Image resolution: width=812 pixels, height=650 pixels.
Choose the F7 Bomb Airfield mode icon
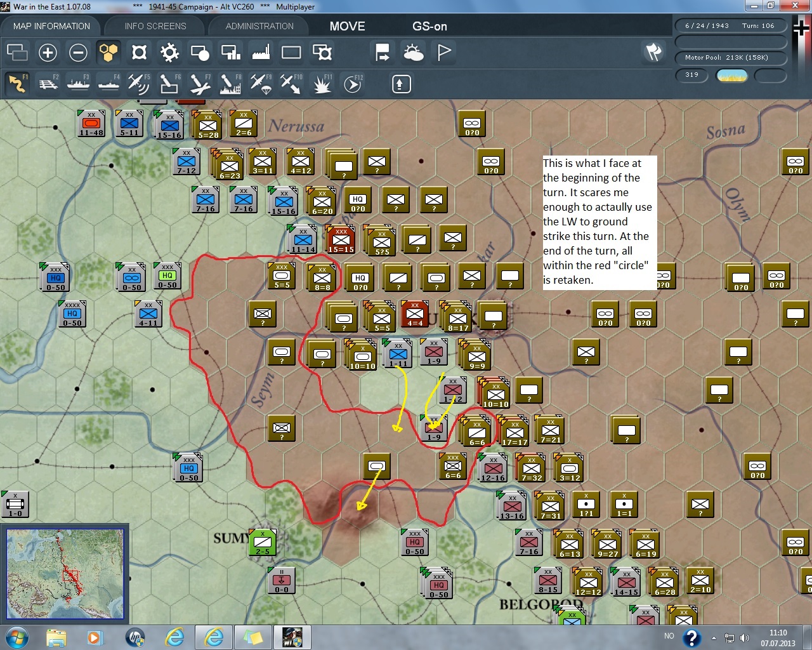point(199,84)
